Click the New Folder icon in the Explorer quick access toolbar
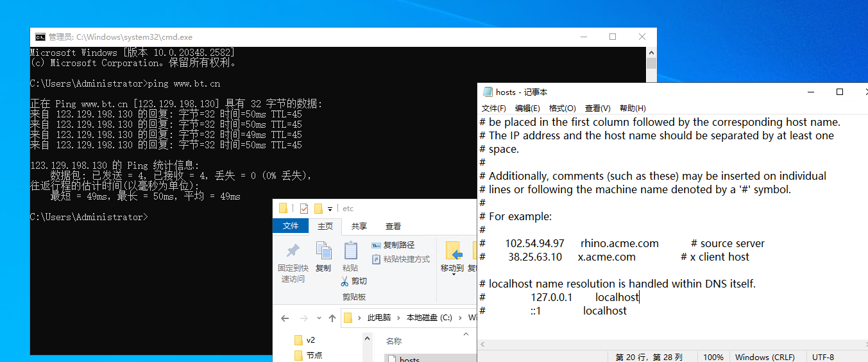The image size is (868, 362). 318,209
